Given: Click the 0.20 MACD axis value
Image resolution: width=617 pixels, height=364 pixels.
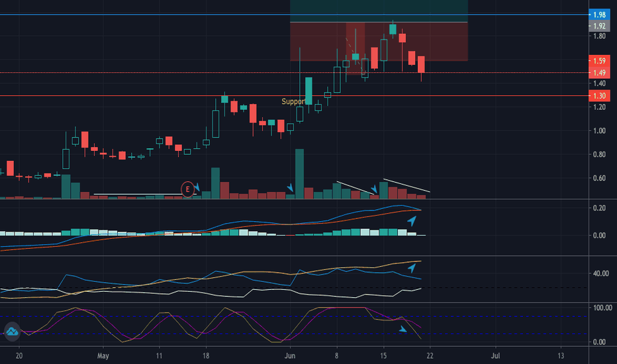Looking at the screenshot, I should click(599, 208).
